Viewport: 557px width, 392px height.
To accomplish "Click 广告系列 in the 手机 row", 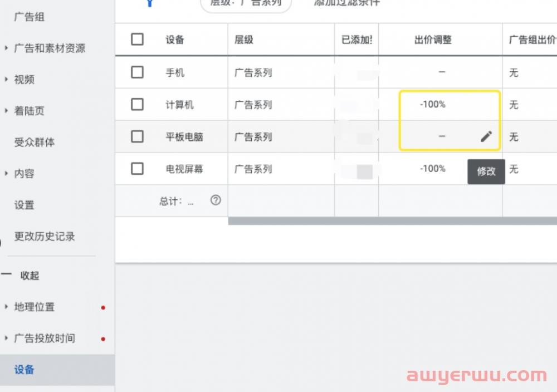I will 253,73.
